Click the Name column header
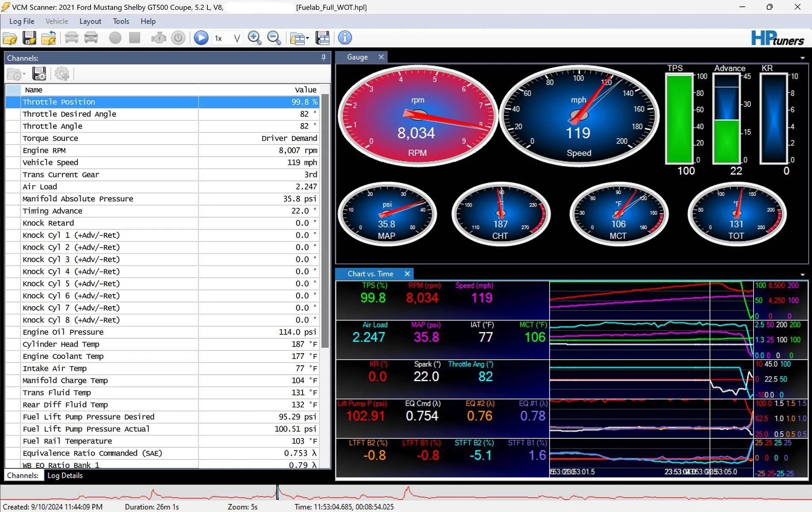Image resolution: width=812 pixels, height=512 pixels. coord(109,90)
